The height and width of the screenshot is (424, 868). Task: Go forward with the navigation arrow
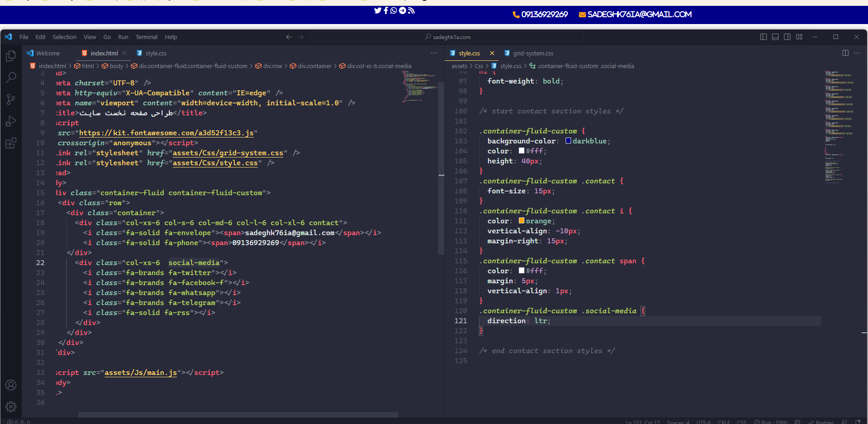coord(301,37)
